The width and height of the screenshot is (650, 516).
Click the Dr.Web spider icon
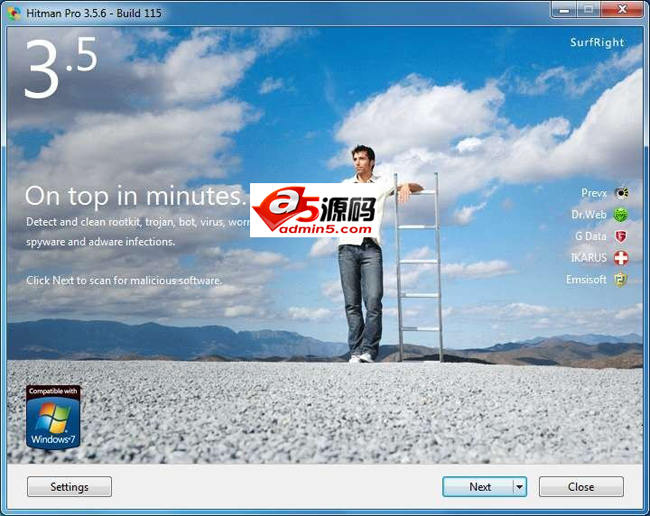point(621,215)
